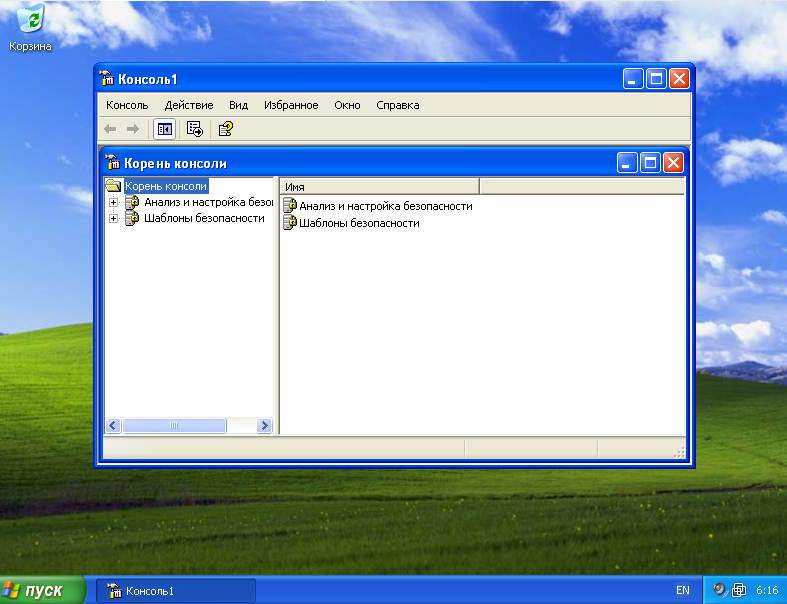Select Шаблоны безопасности text in list pane
The image size is (787, 604).
tap(359, 223)
